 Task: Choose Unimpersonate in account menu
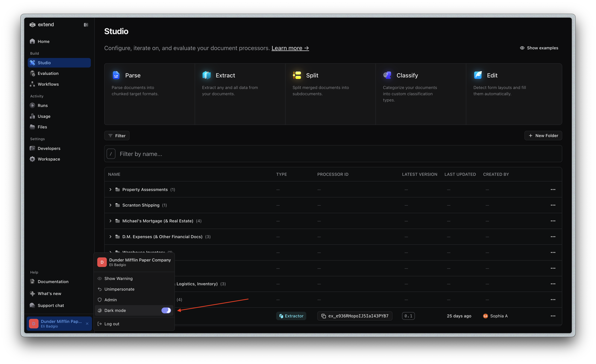point(134,289)
